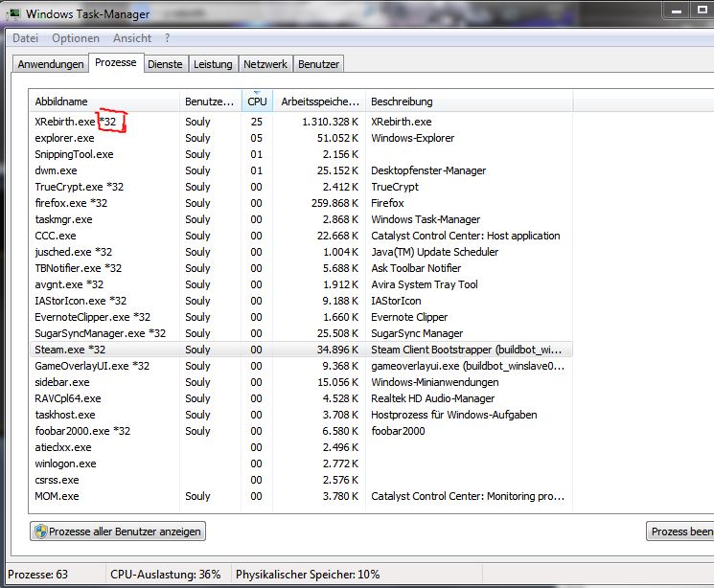Select the atiedxx.exe process

tap(301, 447)
